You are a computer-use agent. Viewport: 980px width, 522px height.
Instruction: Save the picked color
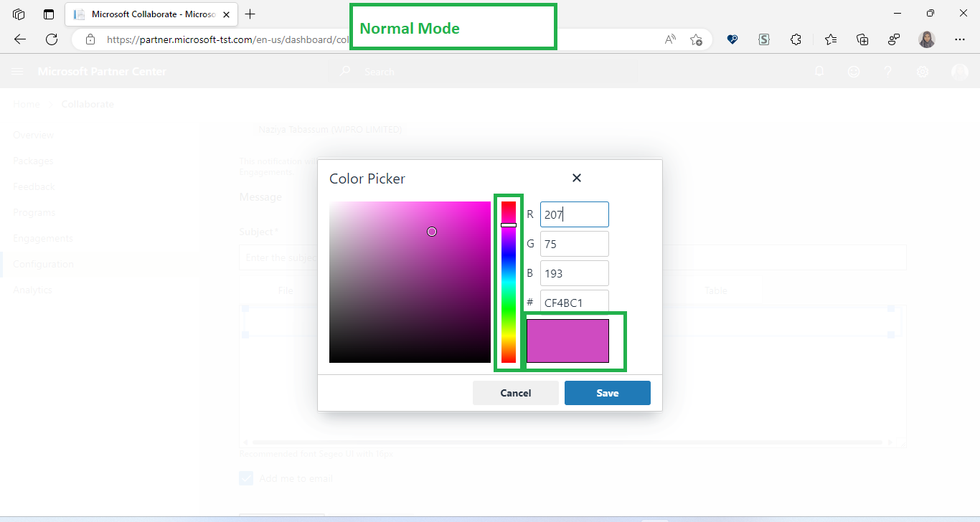pos(607,392)
